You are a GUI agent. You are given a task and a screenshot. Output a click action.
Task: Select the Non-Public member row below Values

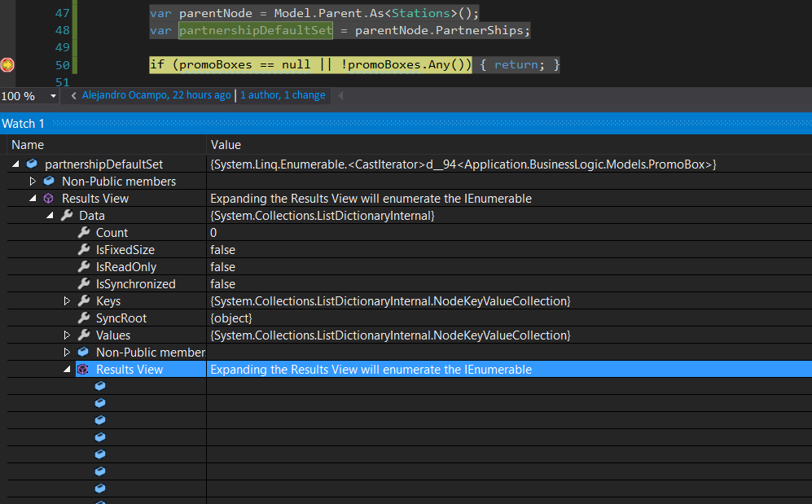(151, 352)
